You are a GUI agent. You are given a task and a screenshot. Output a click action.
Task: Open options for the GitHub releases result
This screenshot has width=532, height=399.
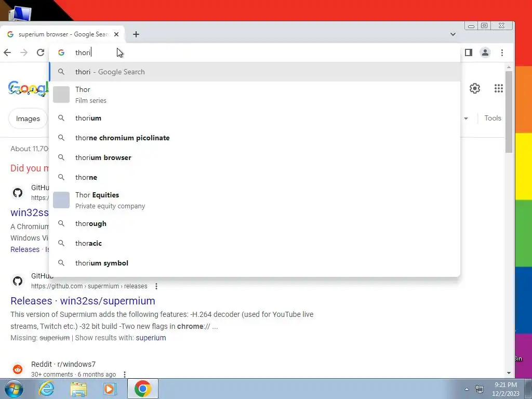pos(156,286)
